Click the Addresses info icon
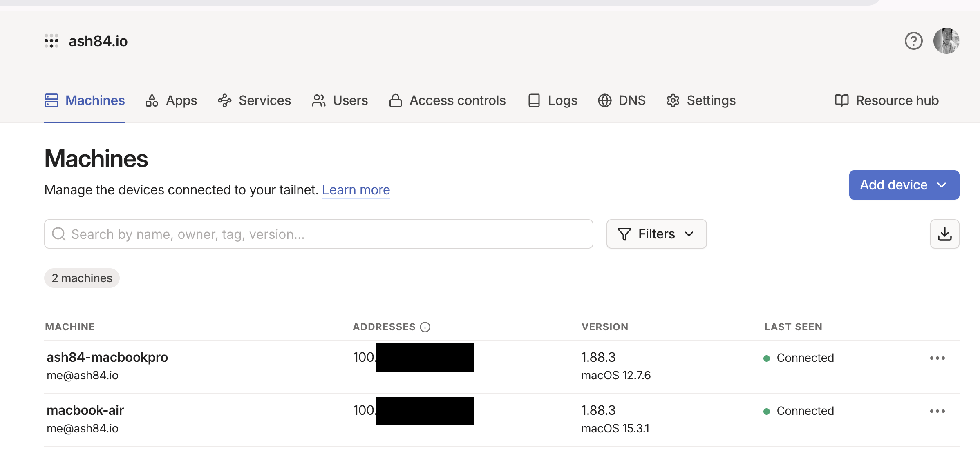This screenshot has width=980, height=454. [425, 327]
